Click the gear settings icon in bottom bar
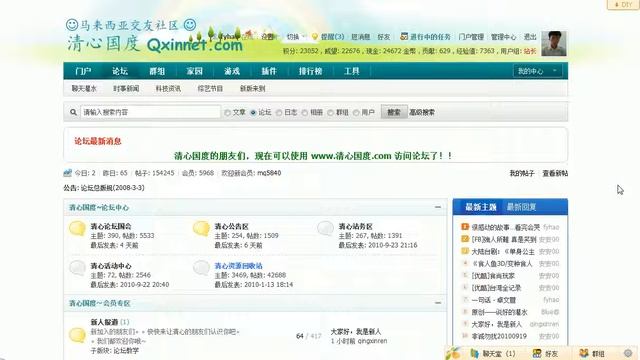This screenshot has height=360, width=640. pos(628,353)
